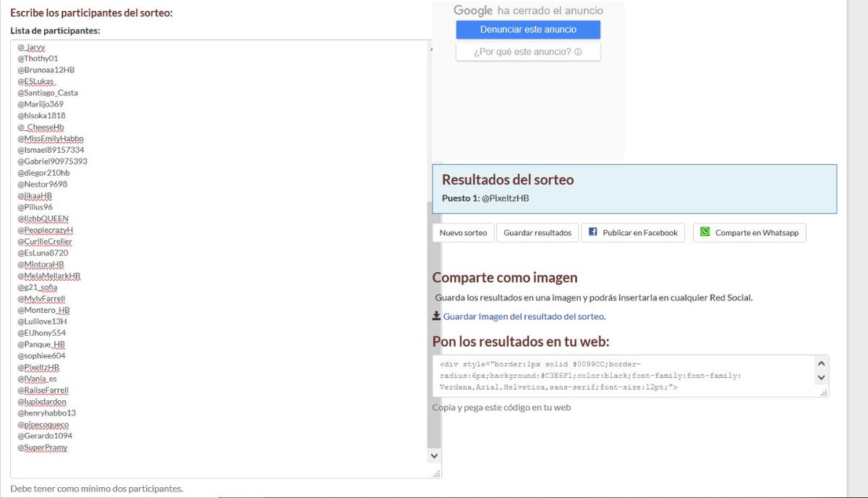This screenshot has height=498, width=868.
Task: Click participant @Gabriel90975393
Action: click(x=53, y=161)
